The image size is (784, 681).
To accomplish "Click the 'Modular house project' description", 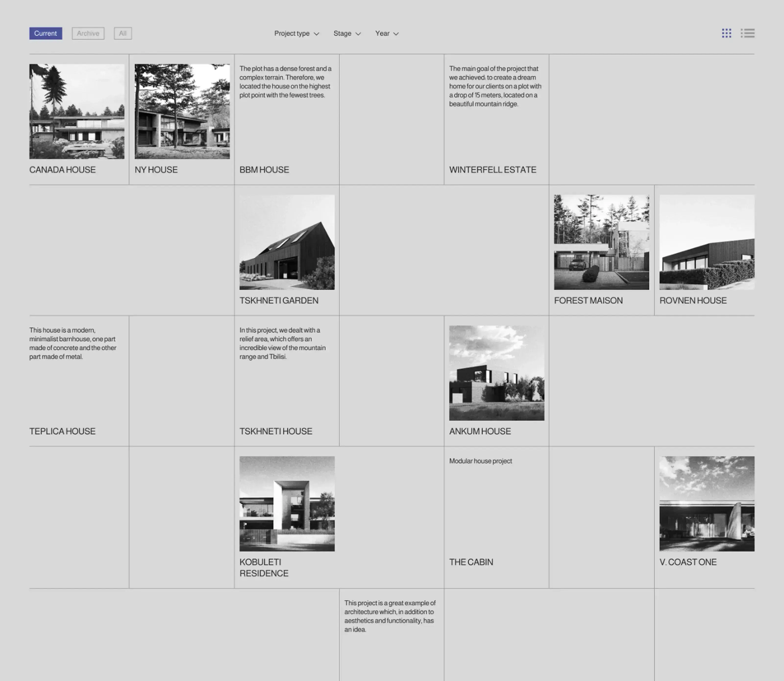I will click(x=480, y=461).
